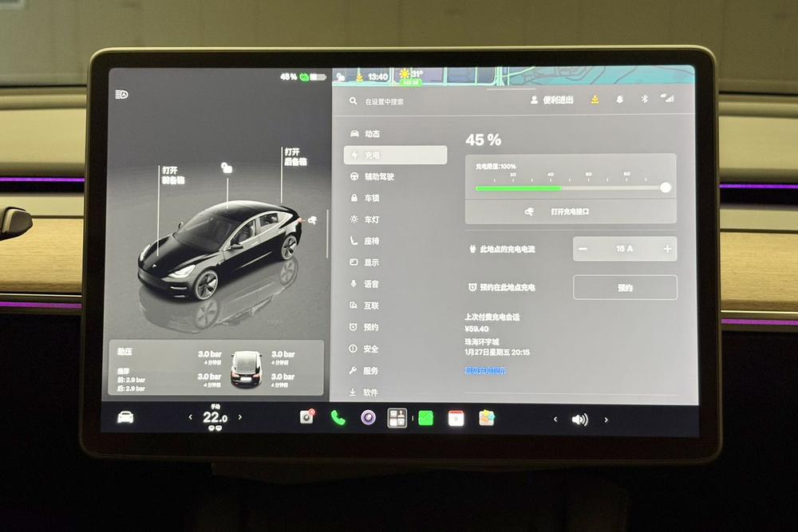Open the purple voice assistant orb icon
The width and height of the screenshot is (798, 532).
click(368, 418)
